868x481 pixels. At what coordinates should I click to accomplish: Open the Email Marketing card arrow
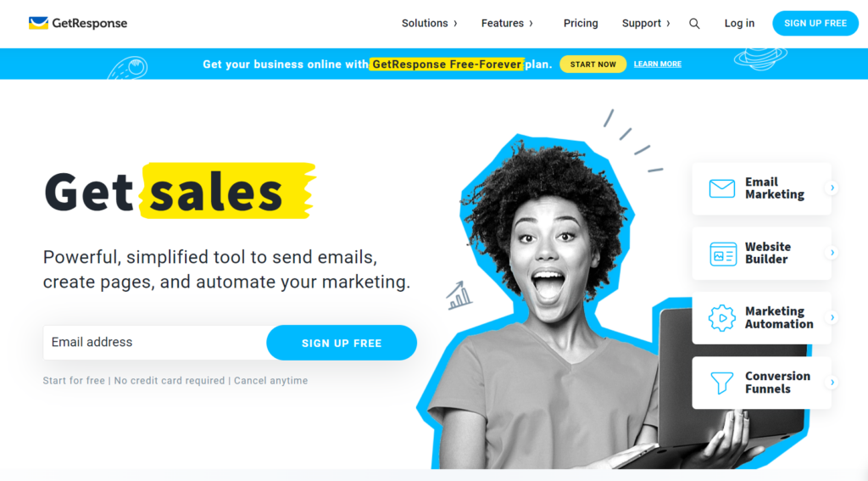[x=832, y=187]
